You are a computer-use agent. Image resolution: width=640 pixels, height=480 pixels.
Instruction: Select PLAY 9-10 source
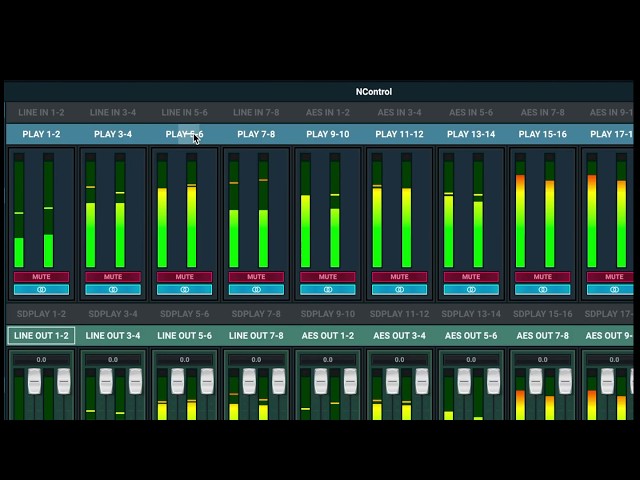[x=328, y=134]
